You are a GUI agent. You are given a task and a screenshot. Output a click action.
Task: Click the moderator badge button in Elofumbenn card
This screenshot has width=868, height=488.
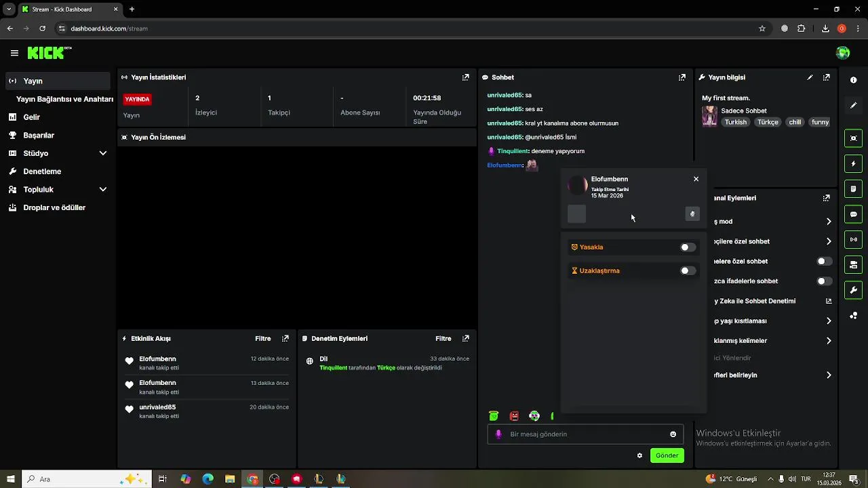(x=692, y=214)
